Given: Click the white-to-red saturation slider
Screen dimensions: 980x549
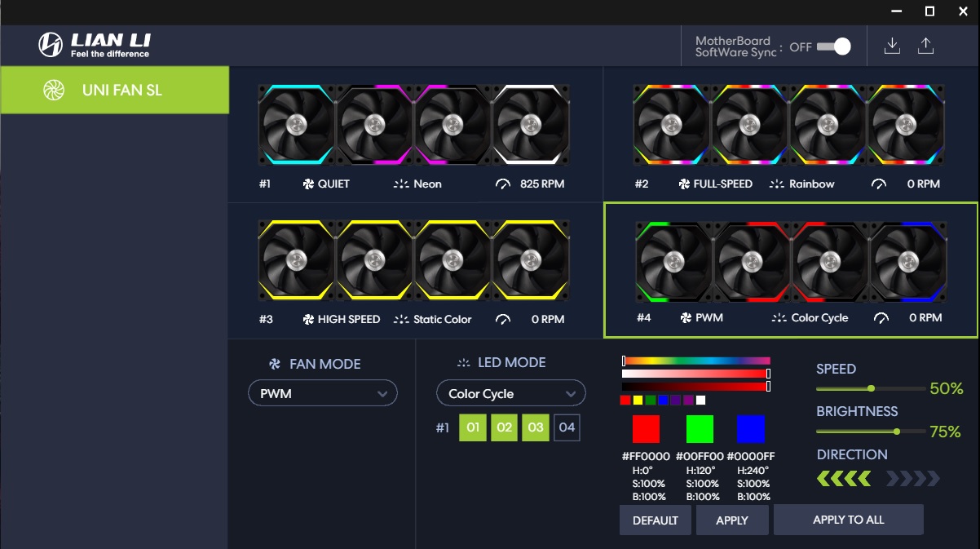Looking at the screenshot, I should point(696,374).
